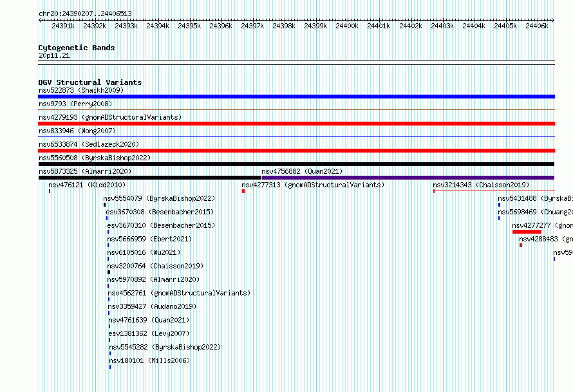Click the nsv4277313 (gnomADStructuralVariants) label
The width and height of the screenshot is (573, 392).
click(313, 185)
